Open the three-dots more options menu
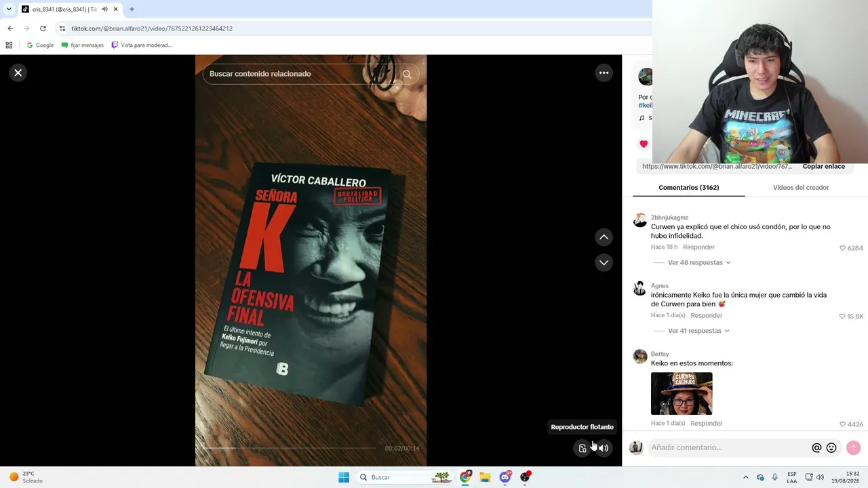Viewport: 868px width, 488px height. [x=604, y=73]
